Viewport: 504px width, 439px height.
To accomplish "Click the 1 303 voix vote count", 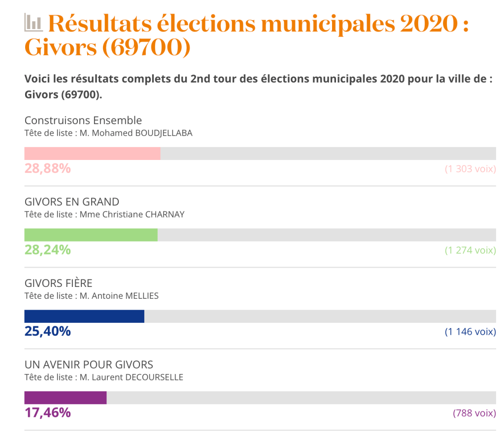I will coord(470,169).
